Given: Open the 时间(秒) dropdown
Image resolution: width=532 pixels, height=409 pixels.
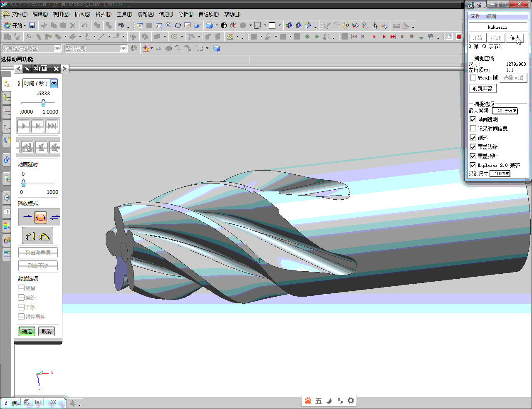Looking at the screenshot, I should pos(54,83).
